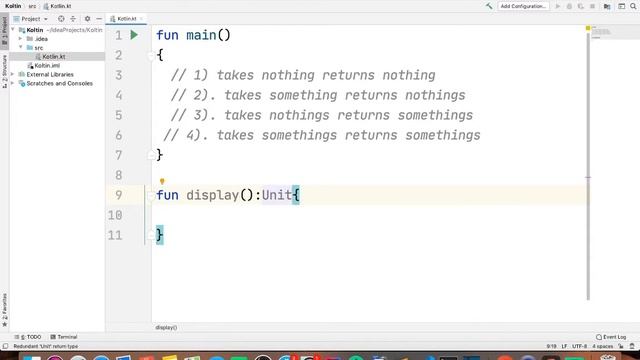The width and height of the screenshot is (640, 360).
Task: Place cursor in comment on line 3
Action: [303, 75]
